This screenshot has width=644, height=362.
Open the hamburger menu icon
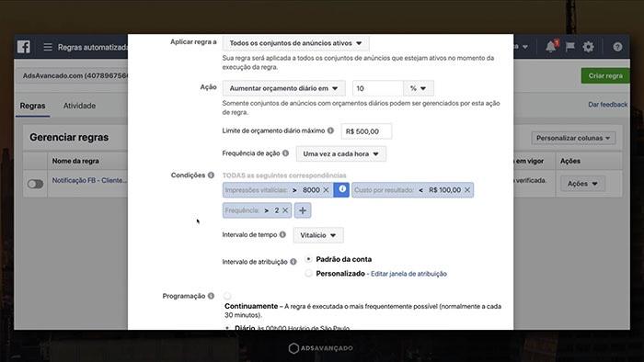[48, 47]
